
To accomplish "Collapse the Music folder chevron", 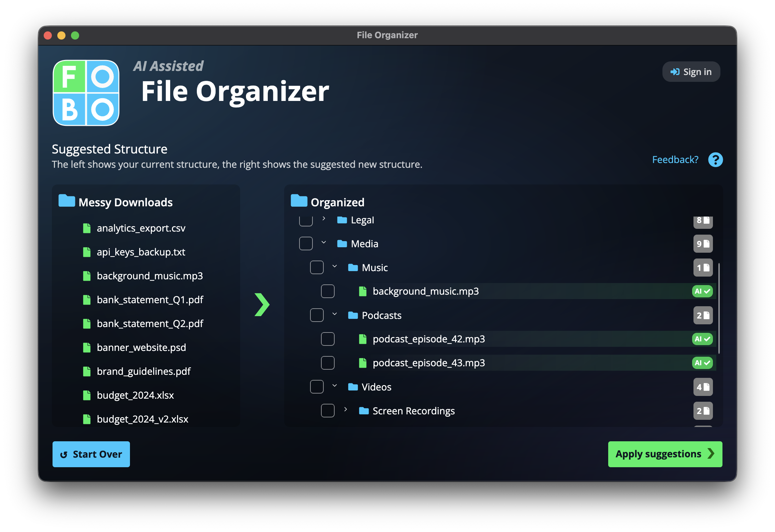I will (335, 266).
